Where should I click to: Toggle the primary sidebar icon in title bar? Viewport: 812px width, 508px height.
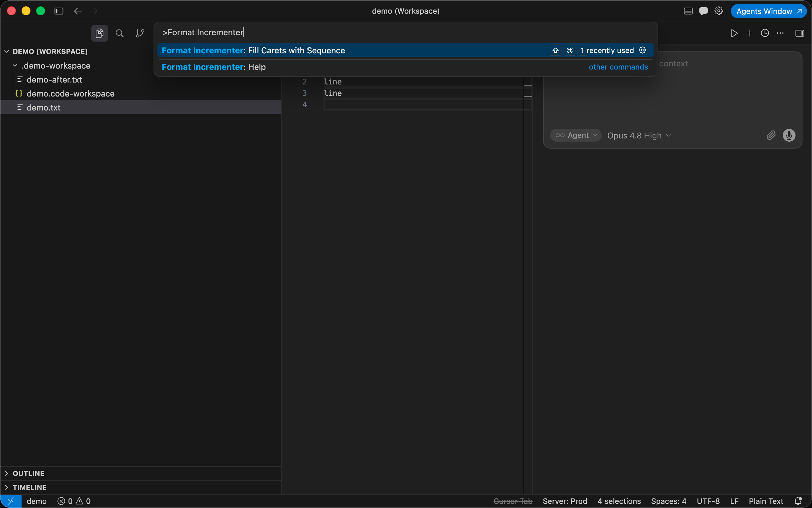coord(59,11)
